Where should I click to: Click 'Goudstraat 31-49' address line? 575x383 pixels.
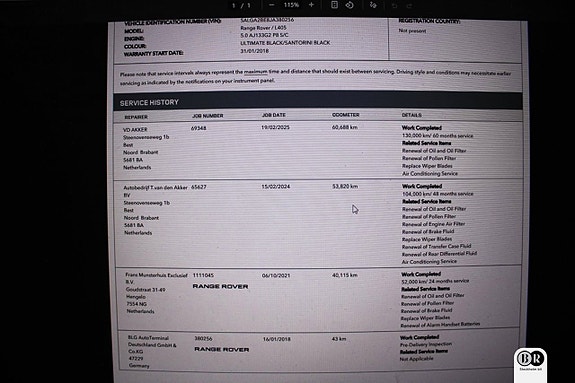click(146, 290)
